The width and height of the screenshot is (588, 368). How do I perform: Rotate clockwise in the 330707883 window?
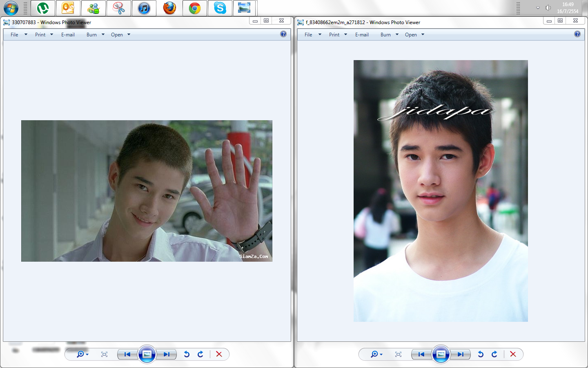pos(200,354)
